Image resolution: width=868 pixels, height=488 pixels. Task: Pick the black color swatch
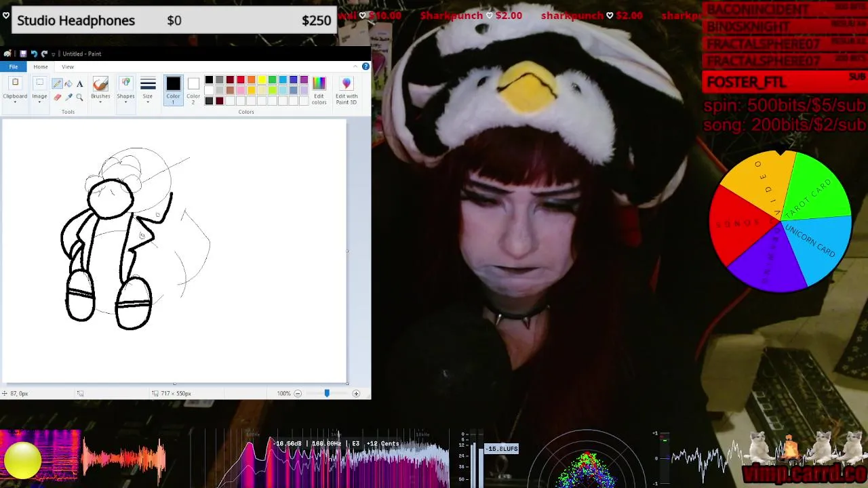209,80
